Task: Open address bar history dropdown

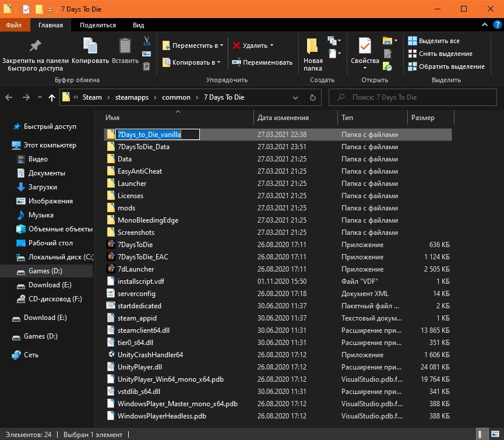Action: point(295,98)
